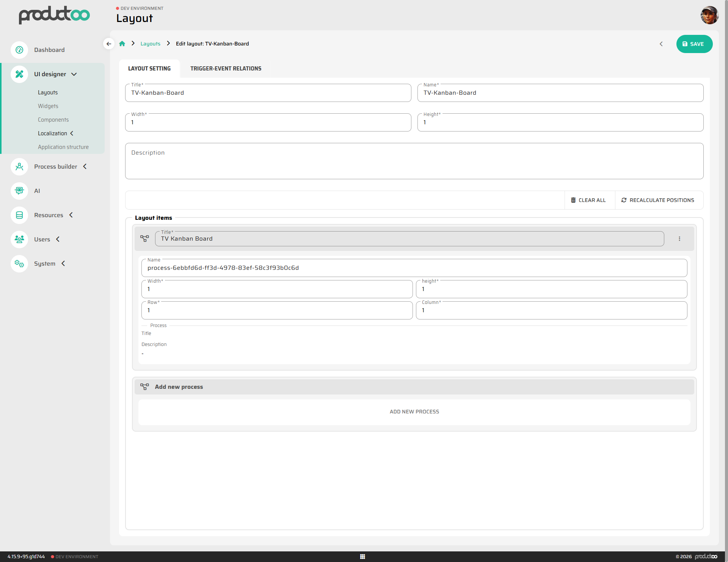
Task: Open the apps grid icon in footer
Action: click(362, 556)
